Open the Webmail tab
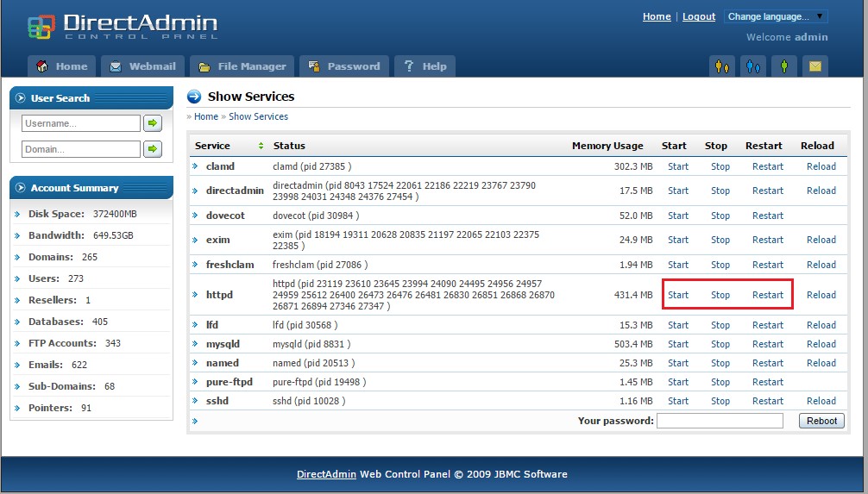This screenshot has width=868, height=494. (142, 66)
